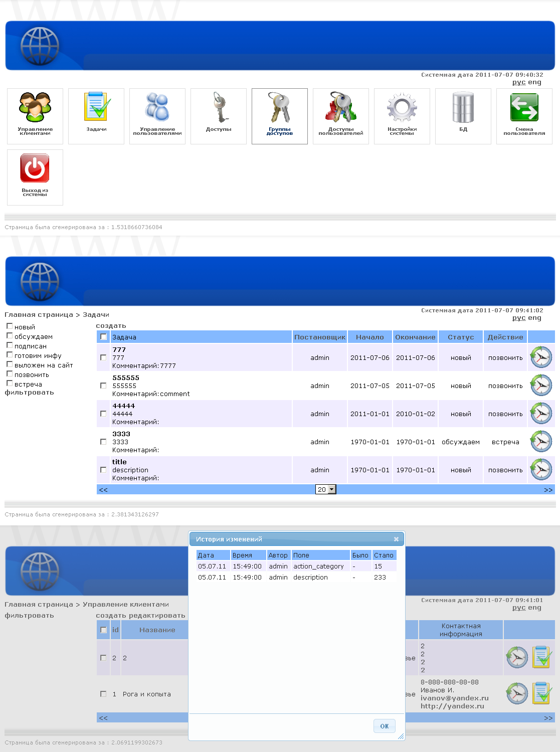Enable the новый filter checkbox
Image resolution: width=560 pixels, height=752 pixels.
(10, 326)
